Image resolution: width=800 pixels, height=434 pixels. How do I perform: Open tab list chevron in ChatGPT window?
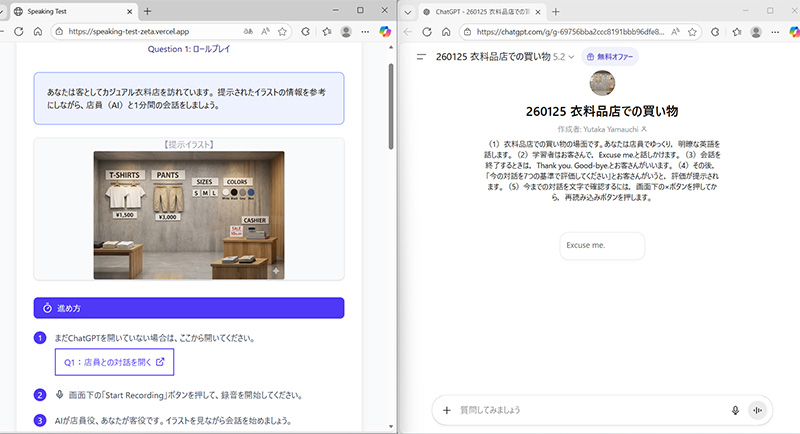[x=408, y=12]
